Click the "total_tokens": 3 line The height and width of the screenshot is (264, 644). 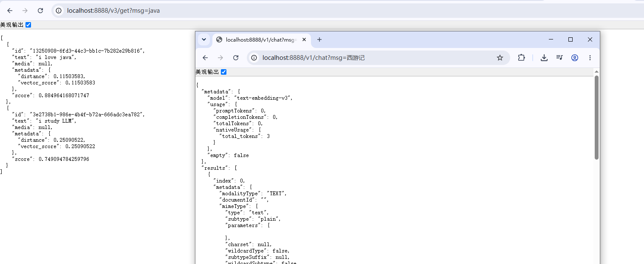pyautogui.click(x=244, y=136)
